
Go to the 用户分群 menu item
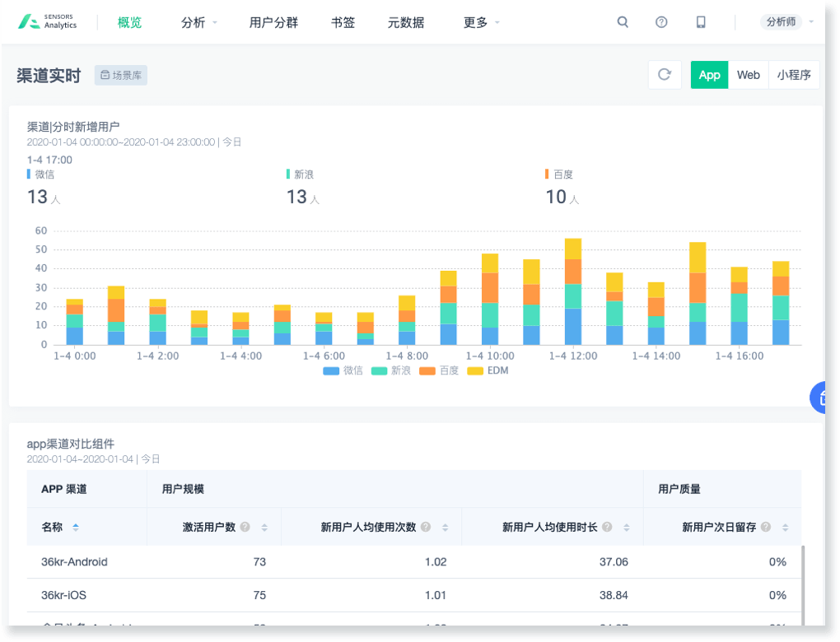273,23
